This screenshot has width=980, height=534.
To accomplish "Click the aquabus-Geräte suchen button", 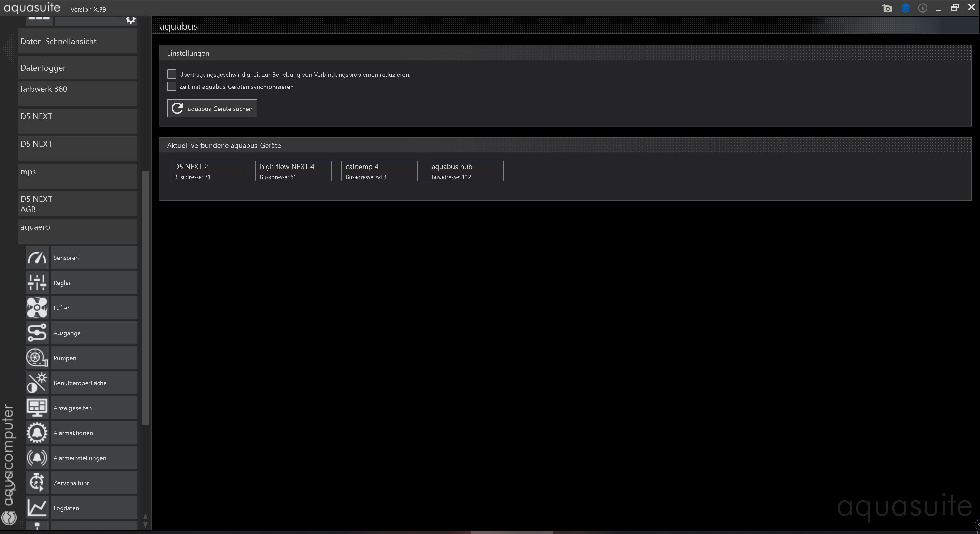I will click(x=212, y=109).
